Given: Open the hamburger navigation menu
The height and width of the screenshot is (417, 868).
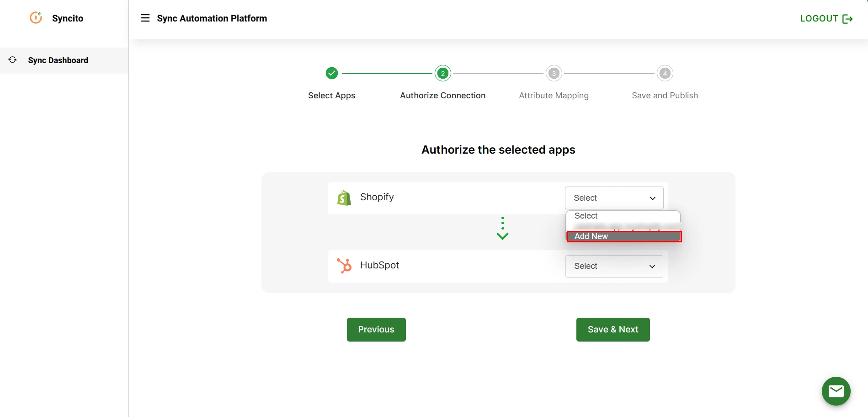Looking at the screenshot, I should coord(145,17).
